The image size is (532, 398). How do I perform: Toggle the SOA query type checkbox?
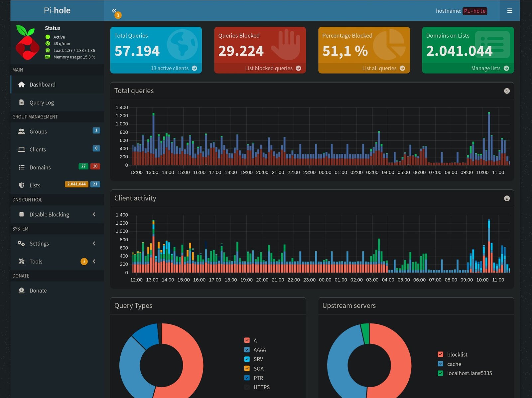(x=247, y=368)
